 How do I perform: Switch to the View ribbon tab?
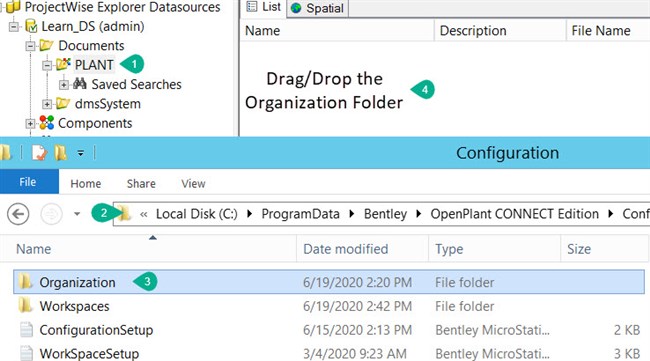[193, 184]
